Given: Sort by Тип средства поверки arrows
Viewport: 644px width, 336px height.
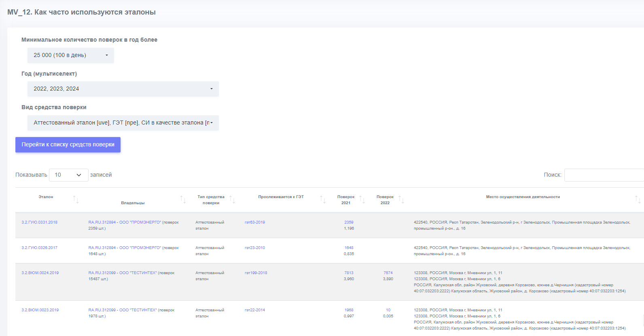Looking at the screenshot, I should [x=232, y=199].
